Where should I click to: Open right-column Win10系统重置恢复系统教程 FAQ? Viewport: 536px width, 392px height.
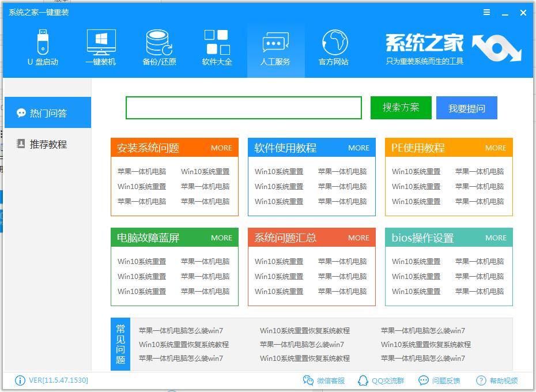pos(426,345)
